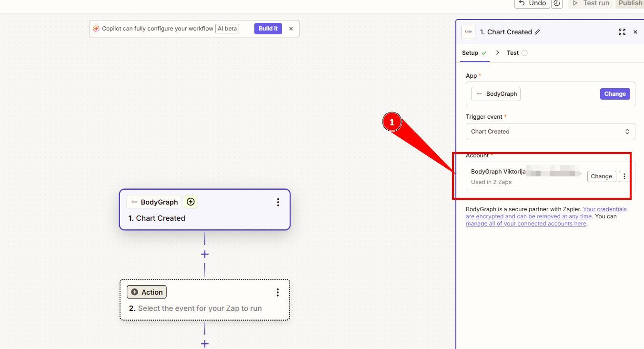Change the connected BodyGraph account
The image size is (644, 349).
(601, 176)
